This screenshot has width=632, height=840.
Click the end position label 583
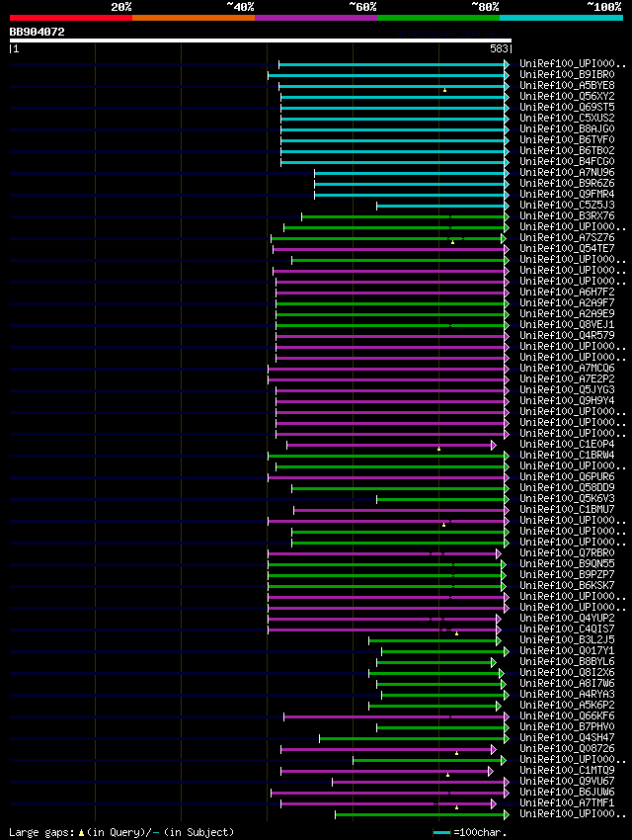tap(499, 48)
